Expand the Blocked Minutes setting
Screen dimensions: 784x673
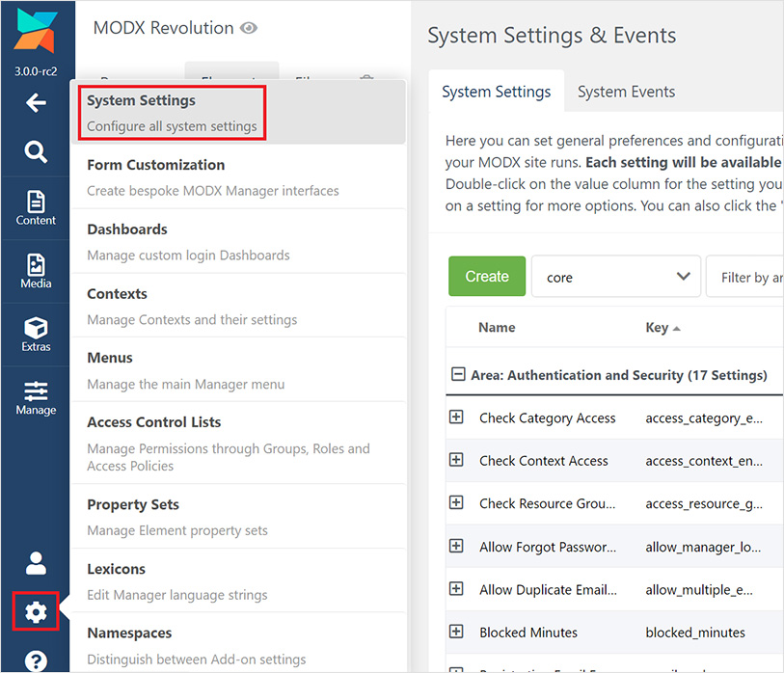(457, 632)
